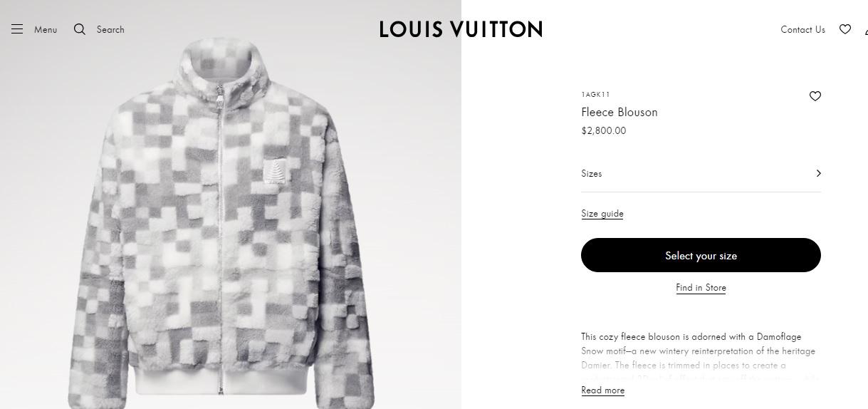
Task: Expand Sizes using the chevron arrow
Action: [x=818, y=173]
